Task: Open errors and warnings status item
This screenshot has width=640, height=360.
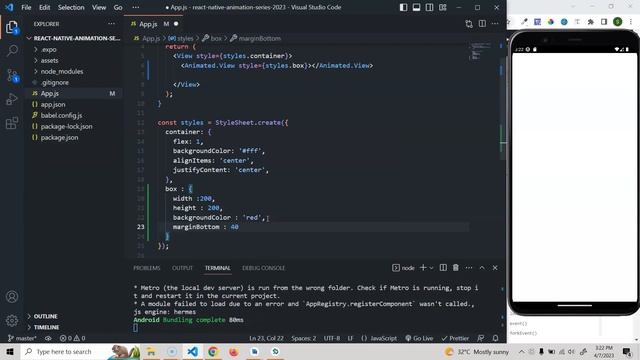Action: tap(72, 338)
